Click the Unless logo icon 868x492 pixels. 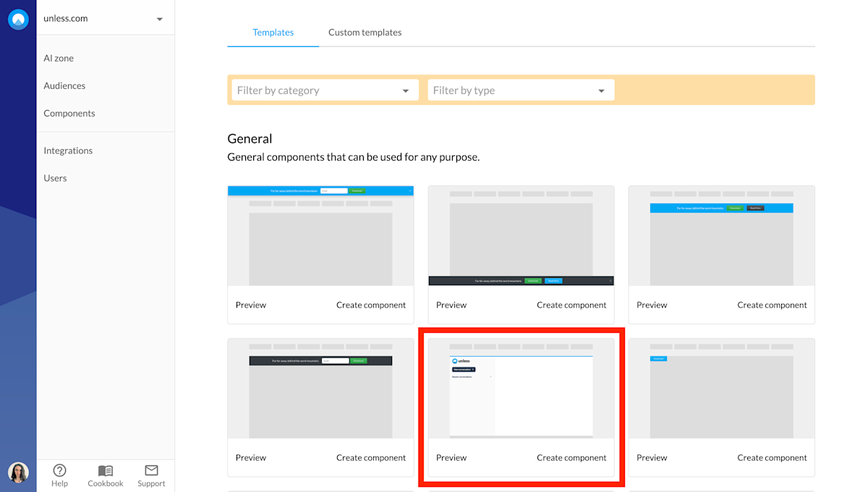point(18,20)
